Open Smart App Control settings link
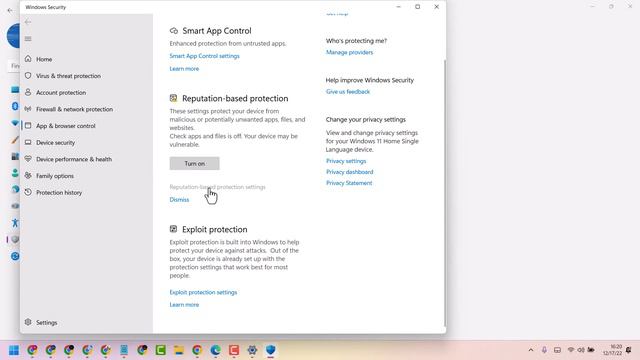Image resolution: width=640 pixels, height=360 pixels. click(204, 56)
